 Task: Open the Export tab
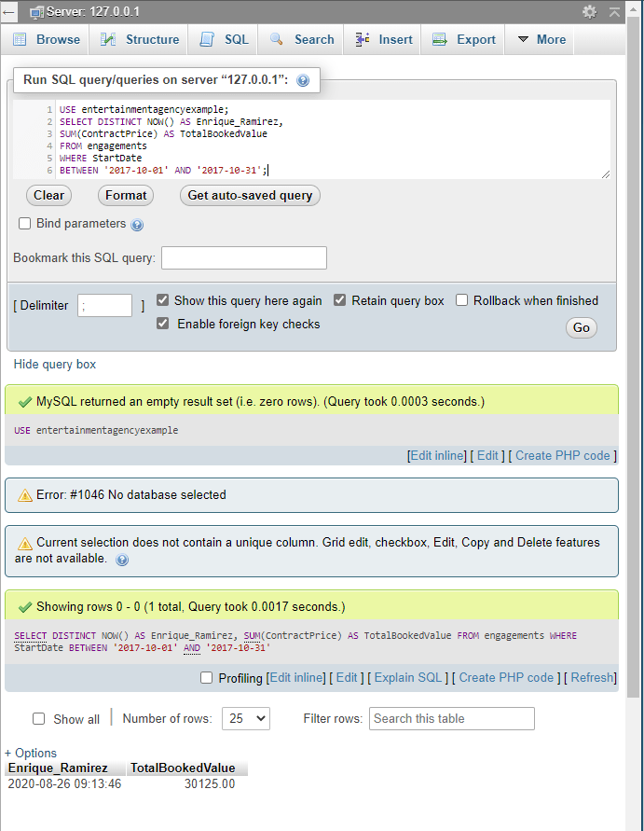(464, 39)
